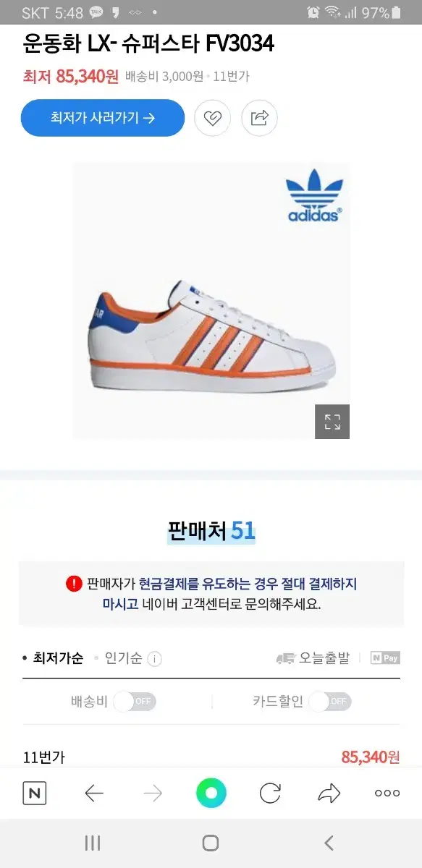
Task: Expand product image with fullscreen icon
Action: point(332,422)
